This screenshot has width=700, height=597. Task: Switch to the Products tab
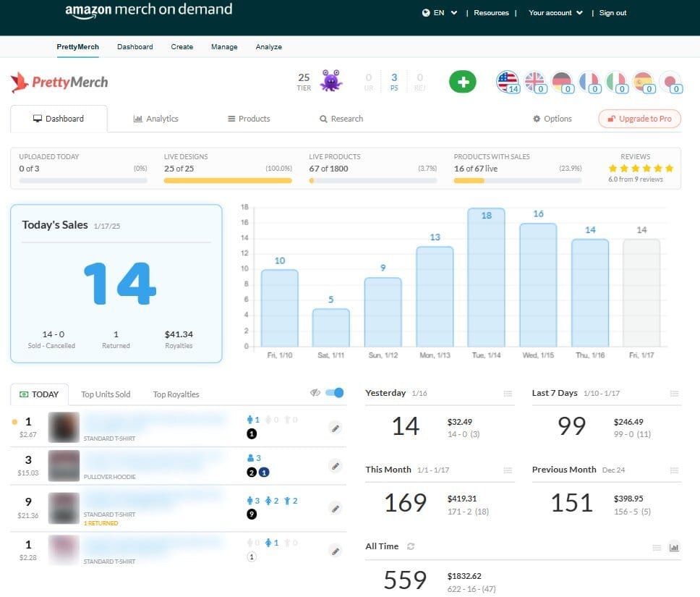click(249, 119)
